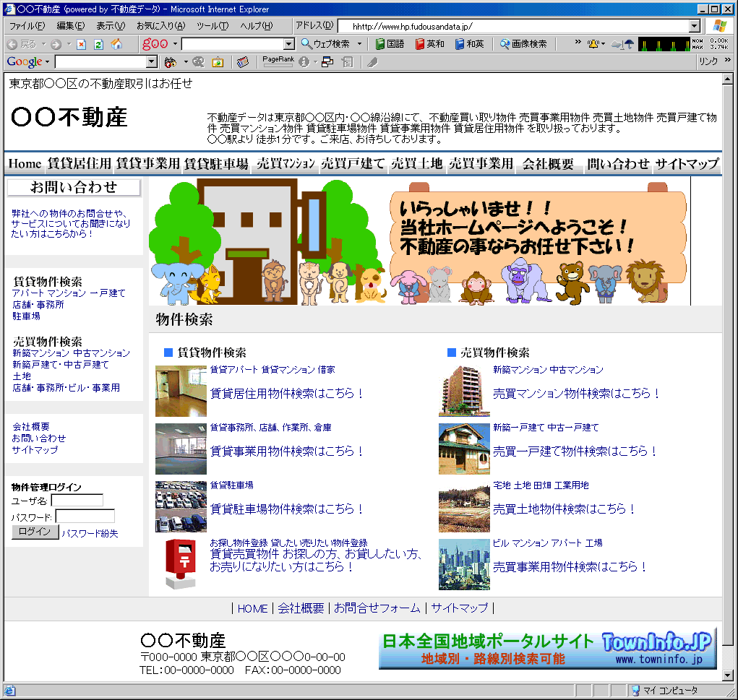Refresh the page with the green refresh icon
738x700 pixels.
point(98,44)
